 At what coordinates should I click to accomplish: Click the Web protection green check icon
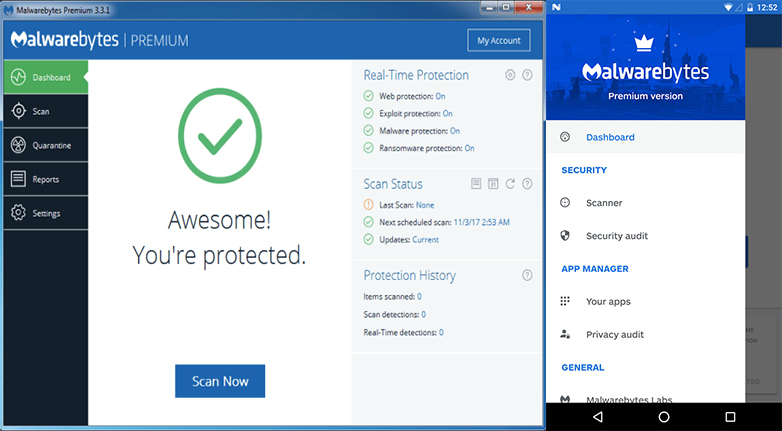(369, 96)
